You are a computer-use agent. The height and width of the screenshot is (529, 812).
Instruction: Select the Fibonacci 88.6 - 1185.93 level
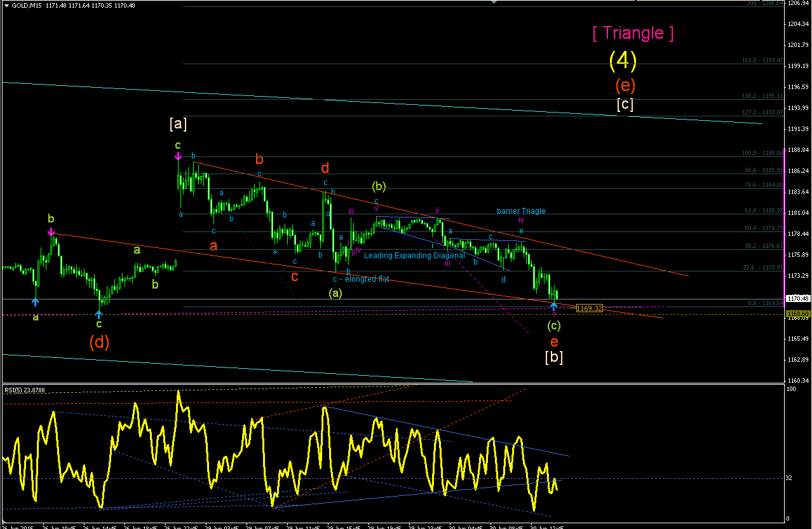pos(764,170)
